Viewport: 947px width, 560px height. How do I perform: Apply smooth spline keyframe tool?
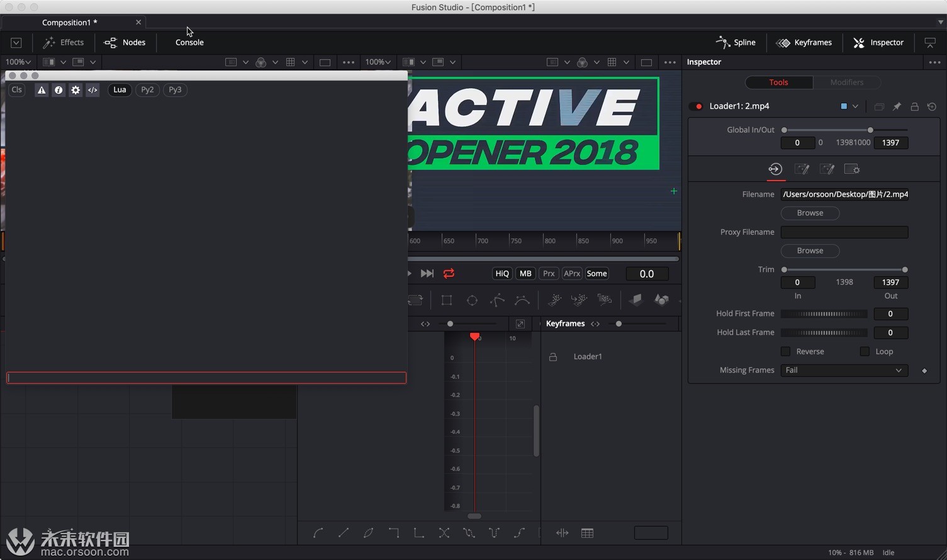point(318,533)
